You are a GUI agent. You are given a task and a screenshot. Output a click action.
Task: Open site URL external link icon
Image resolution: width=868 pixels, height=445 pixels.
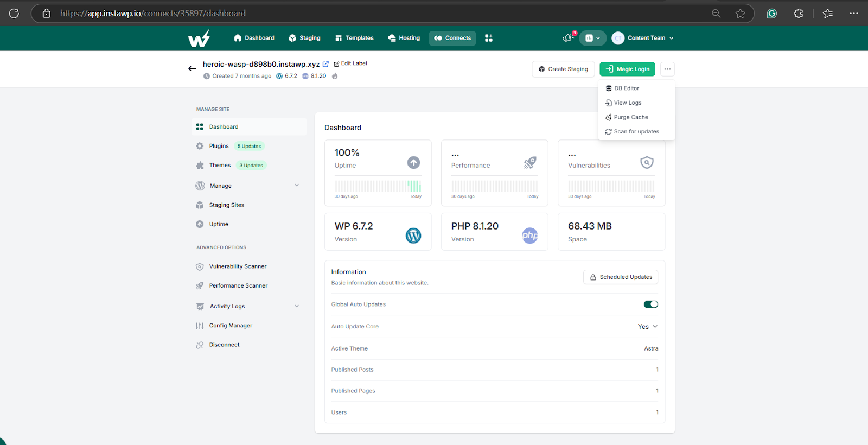click(325, 64)
